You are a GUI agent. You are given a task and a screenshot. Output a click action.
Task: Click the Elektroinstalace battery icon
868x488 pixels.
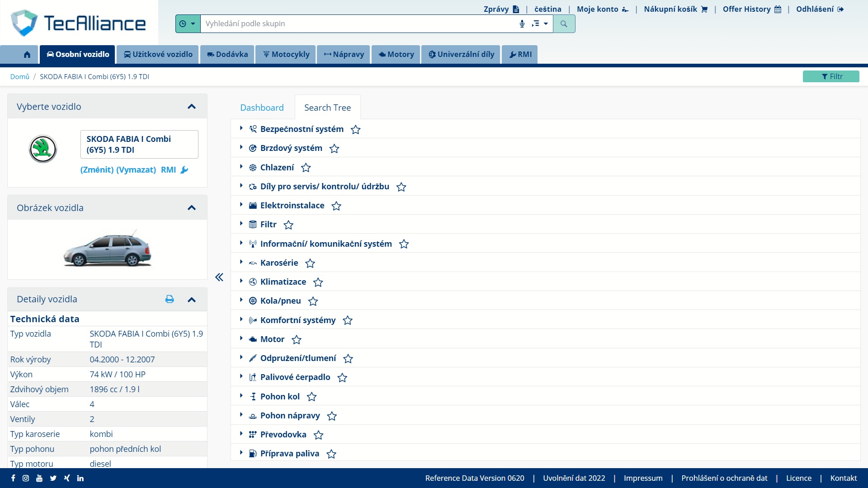(253, 206)
